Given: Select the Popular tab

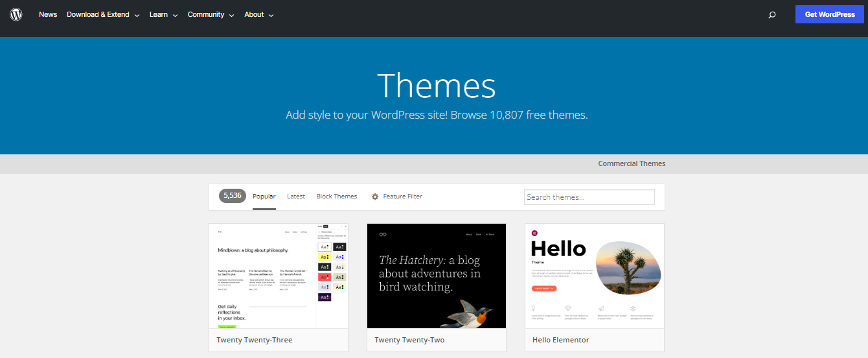Looking at the screenshot, I should click(264, 197).
